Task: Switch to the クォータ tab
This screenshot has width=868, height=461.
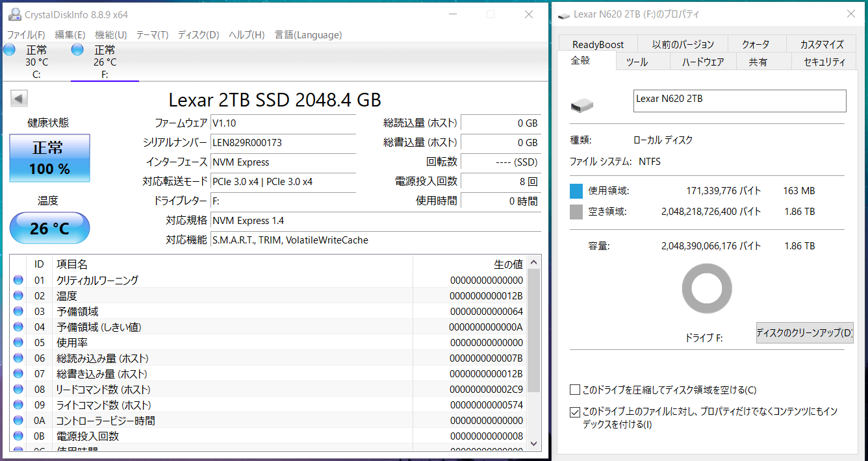Action: [x=756, y=44]
